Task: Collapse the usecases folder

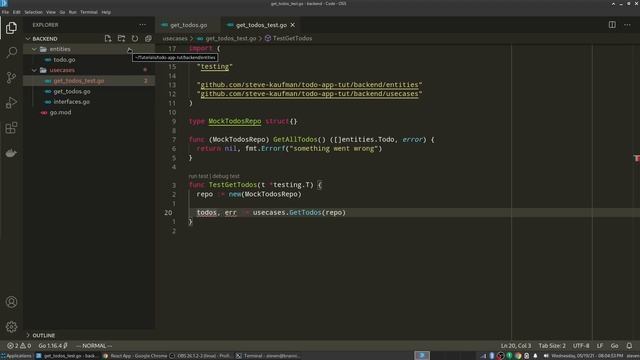Action: point(34,70)
